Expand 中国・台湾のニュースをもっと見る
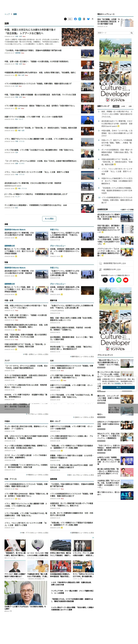This screenshot has height=644, width=138. point(36,354)
